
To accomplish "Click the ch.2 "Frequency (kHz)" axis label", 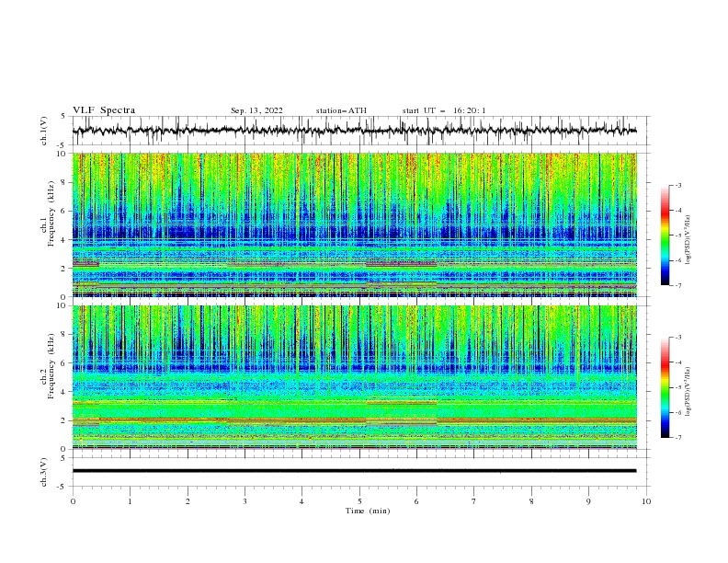I will [x=51, y=365].
